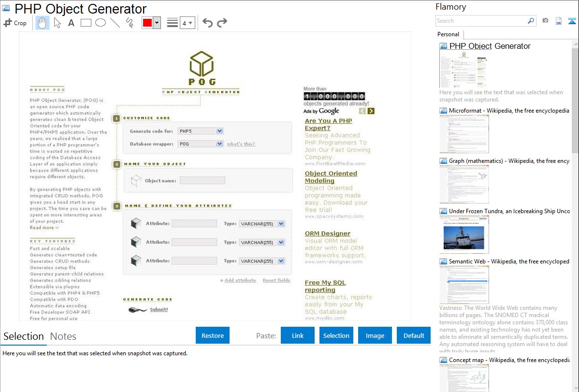This screenshot has width=579, height=392.
Task: Open the second attribute Type VARCHAR(255) dropdown
Action: pos(262,242)
